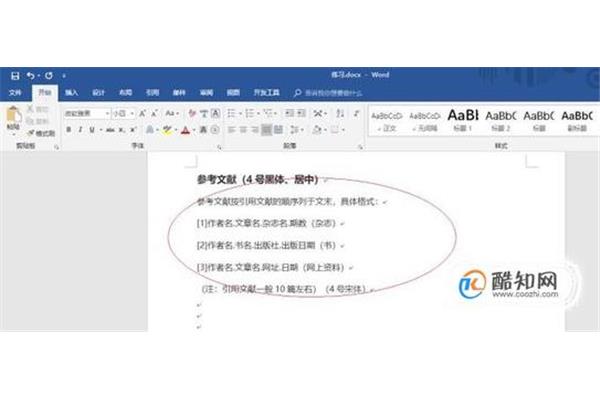Apply the Normal (正文) style
The height and width of the screenshot is (400, 600).
click(387, 121)
